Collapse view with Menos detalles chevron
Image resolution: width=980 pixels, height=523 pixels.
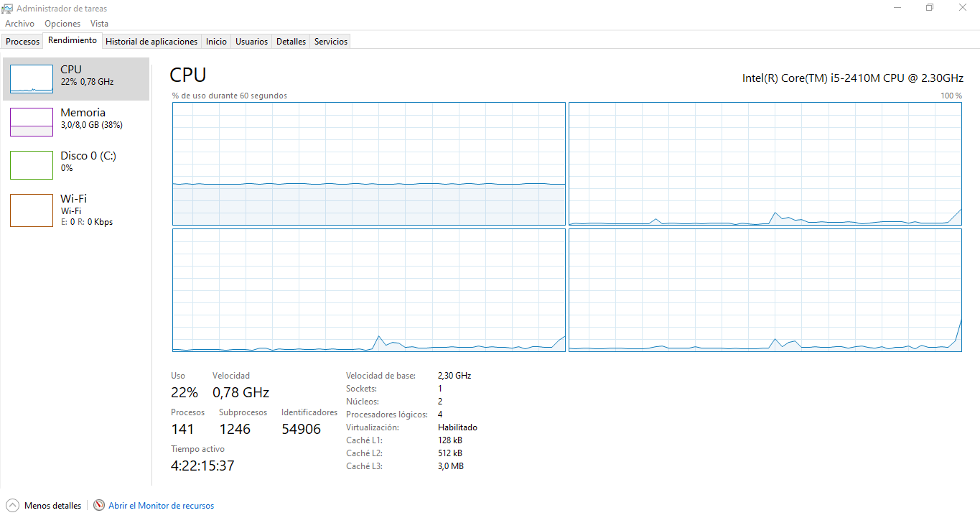click(x=12, y=505)
